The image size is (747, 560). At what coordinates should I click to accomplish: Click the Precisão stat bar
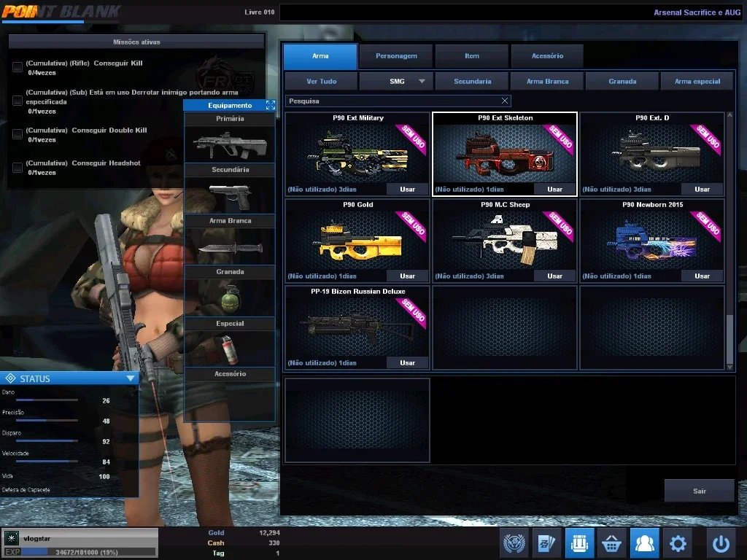coord(47,421)
